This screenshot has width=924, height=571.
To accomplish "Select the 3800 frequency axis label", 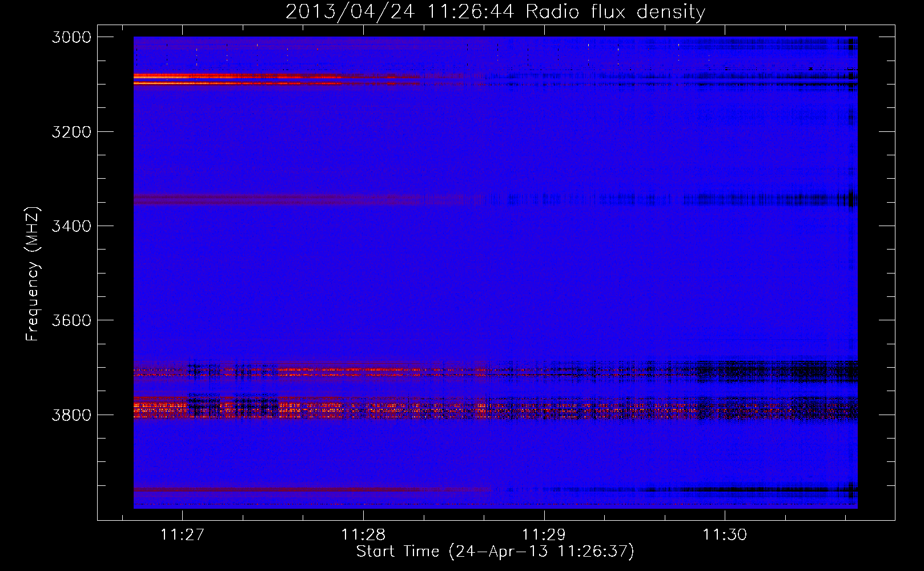I will pos(71,415).
